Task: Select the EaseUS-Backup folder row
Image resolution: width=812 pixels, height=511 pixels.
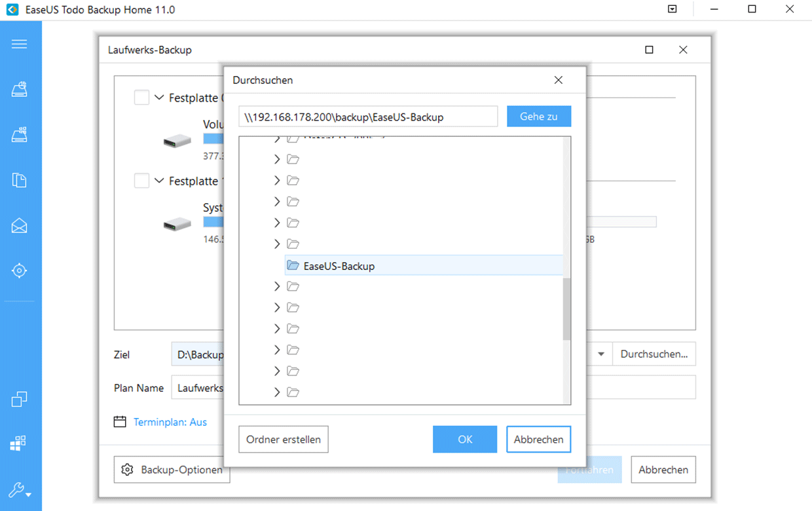Action: 424,265
